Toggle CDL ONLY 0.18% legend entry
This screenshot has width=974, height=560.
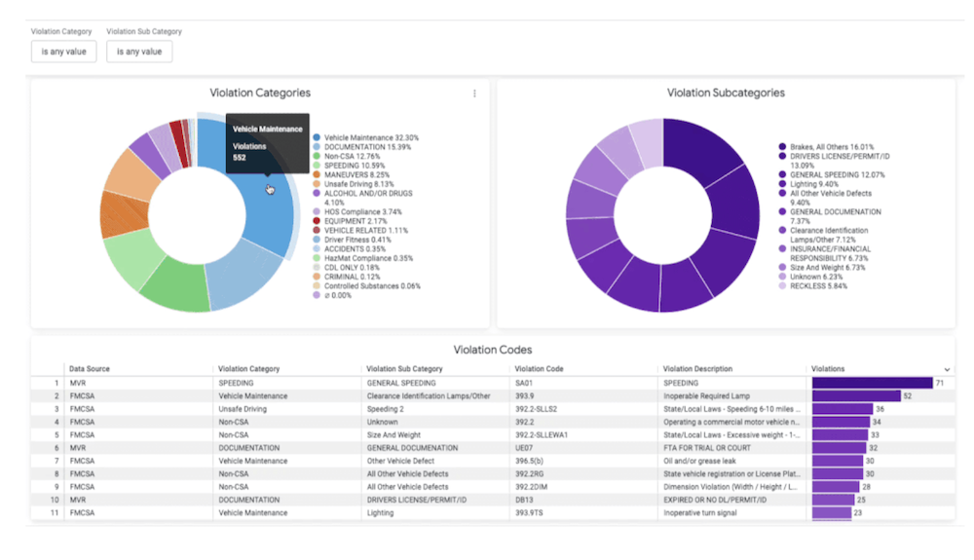tap(347, 268)
